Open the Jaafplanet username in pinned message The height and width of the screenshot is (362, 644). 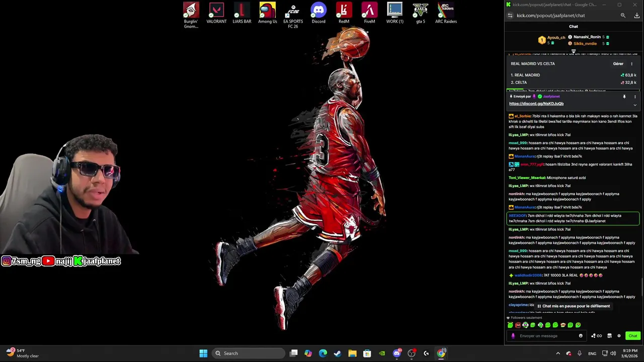coord(551,97)
